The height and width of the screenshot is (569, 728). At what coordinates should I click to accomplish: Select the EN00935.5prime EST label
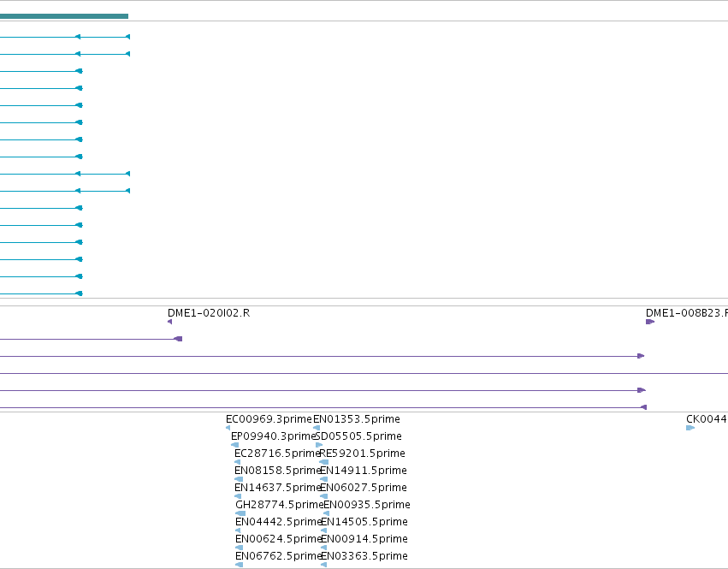point(367,505)
